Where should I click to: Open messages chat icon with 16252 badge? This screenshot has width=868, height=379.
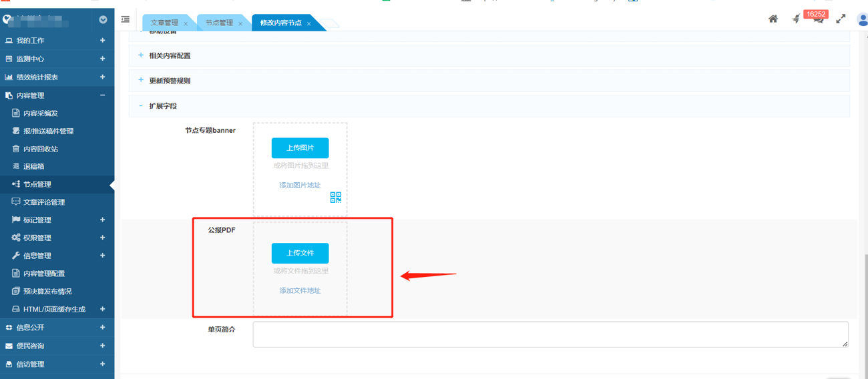click(819, 19)
